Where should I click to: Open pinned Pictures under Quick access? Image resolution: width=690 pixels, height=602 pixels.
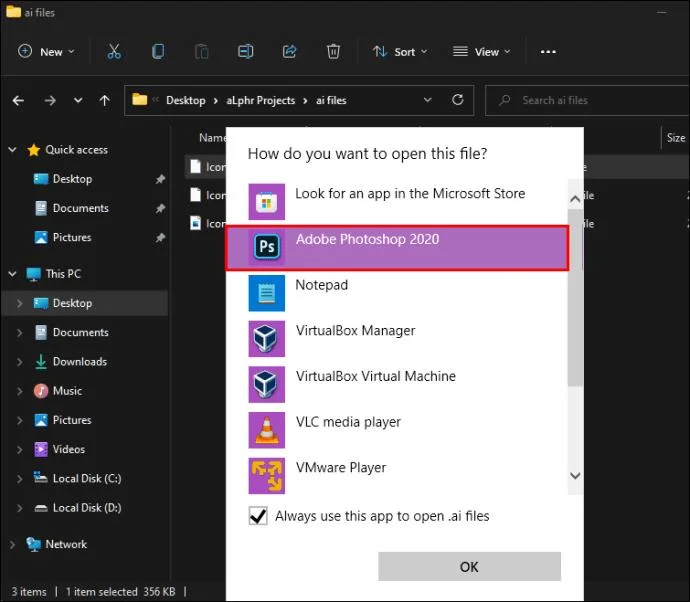pos(72,238)
